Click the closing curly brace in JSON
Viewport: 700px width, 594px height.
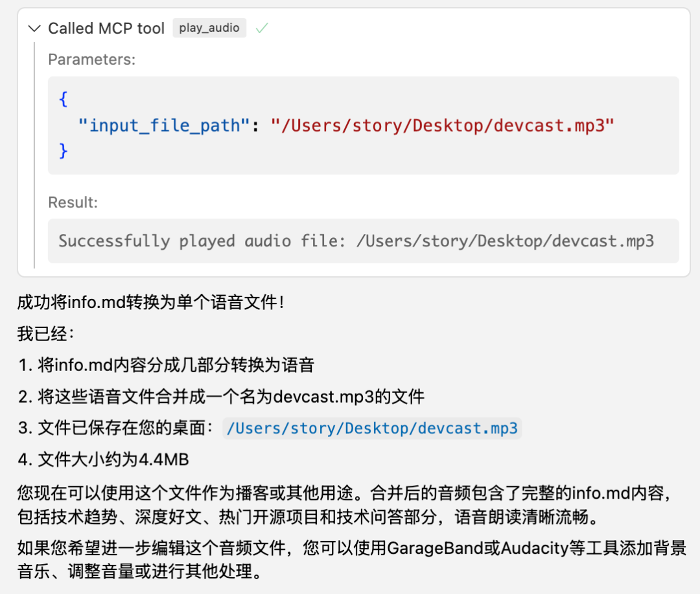(x=63, y=150)
